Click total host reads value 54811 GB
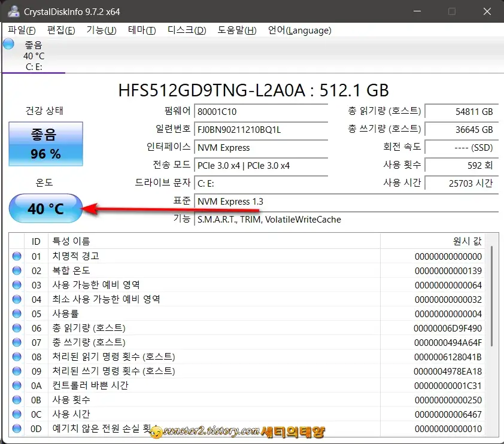This screenshot has height=444, width=504. pos(462,111)
